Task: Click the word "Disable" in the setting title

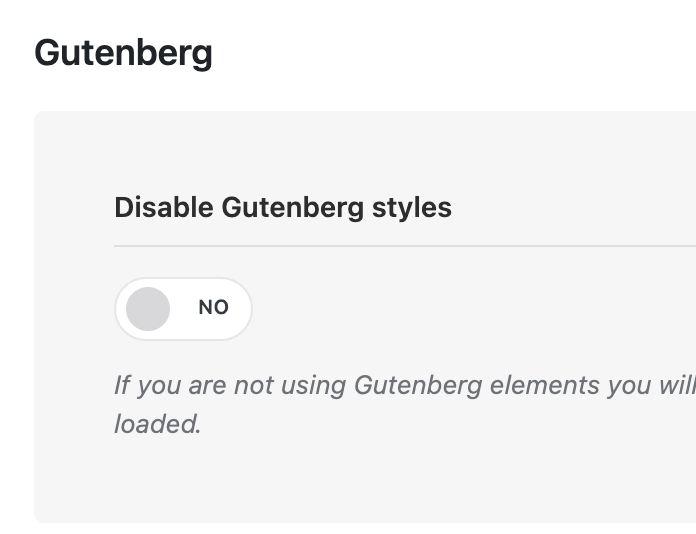Action: 163,208
